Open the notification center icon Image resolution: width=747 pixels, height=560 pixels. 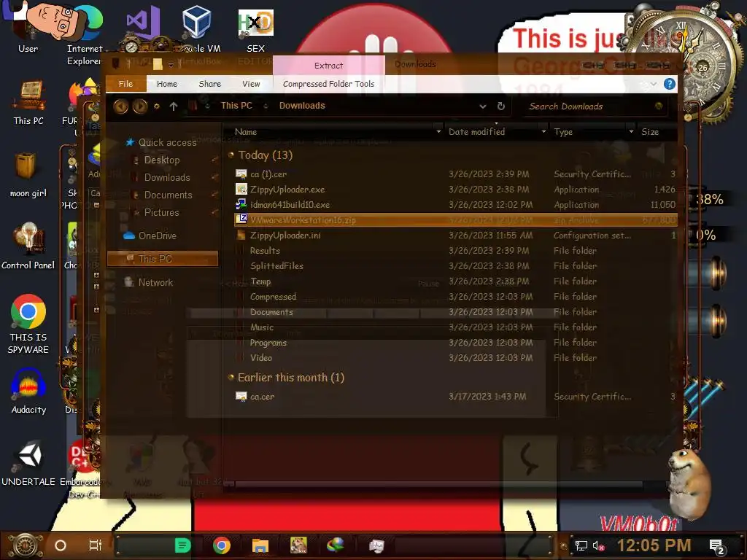coord(717,546)
